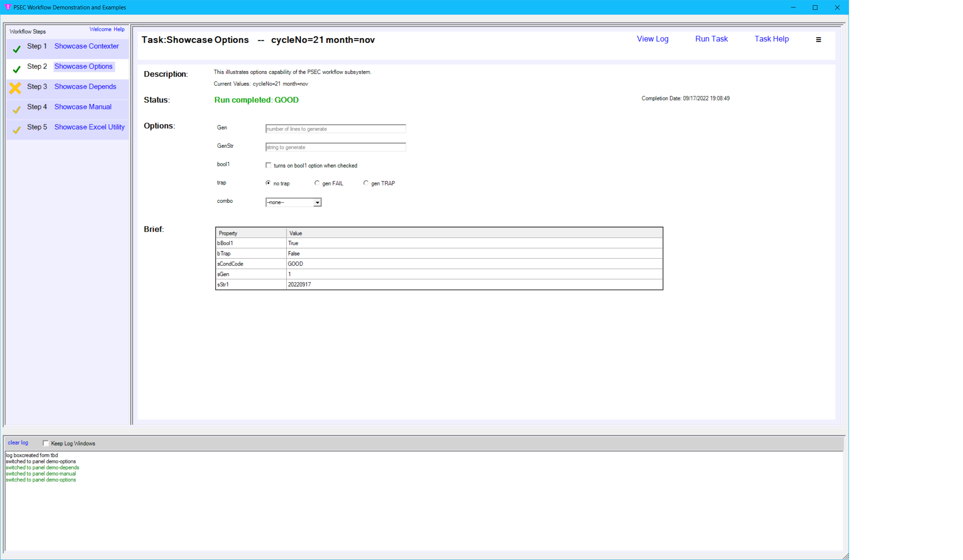The width and height of the screenshot is (963, 560).
Task: Open the hamburger menu icon
Action: pos(818,39)
